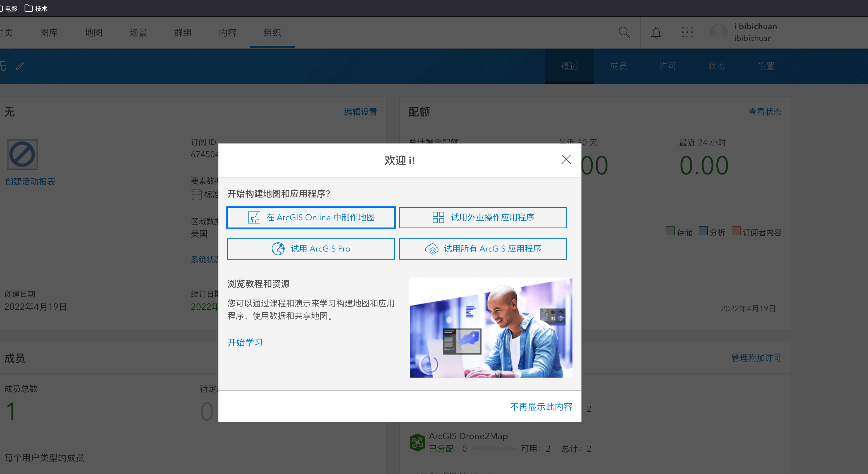The height and width of the screenshot is (474, 868).
Task: Open the 许可 tab
Action: point(667,66)
